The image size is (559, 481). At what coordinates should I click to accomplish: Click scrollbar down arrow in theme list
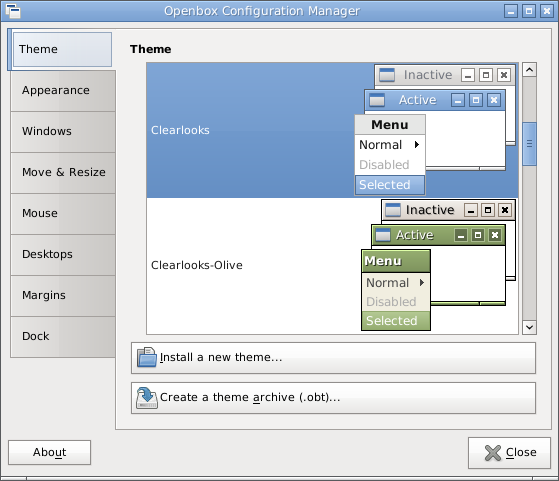pyautogui.click(x=529, y=327)
